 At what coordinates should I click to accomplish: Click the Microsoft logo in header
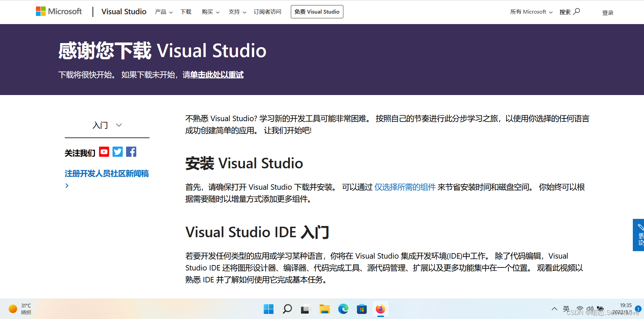coord(59,12)
